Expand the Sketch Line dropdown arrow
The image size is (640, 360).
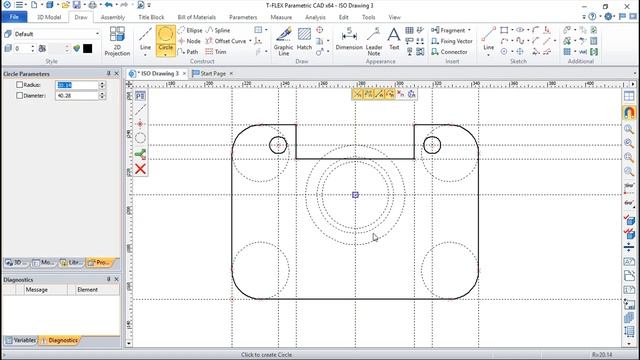pyautogui.click(x=489, y=54)
